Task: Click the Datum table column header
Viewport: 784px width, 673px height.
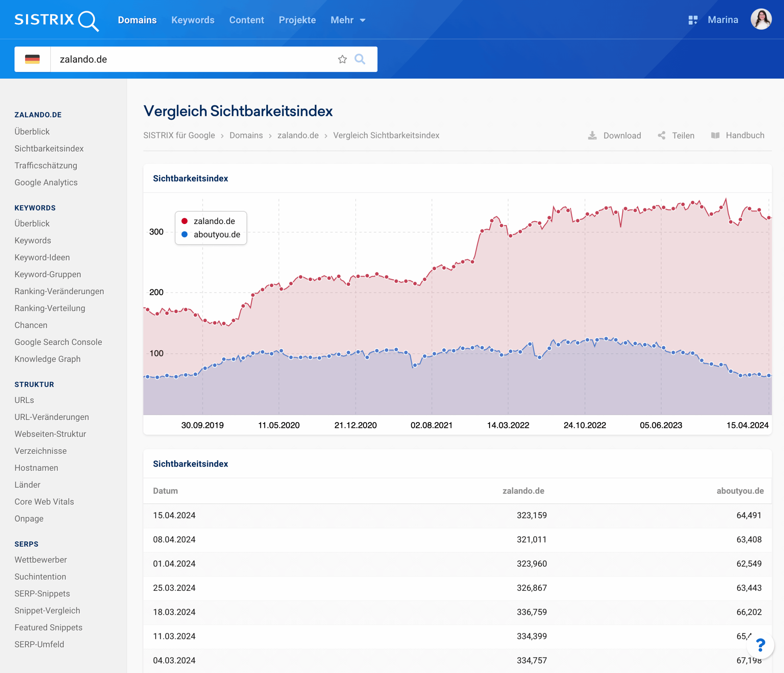Action: tap(165, 491)
